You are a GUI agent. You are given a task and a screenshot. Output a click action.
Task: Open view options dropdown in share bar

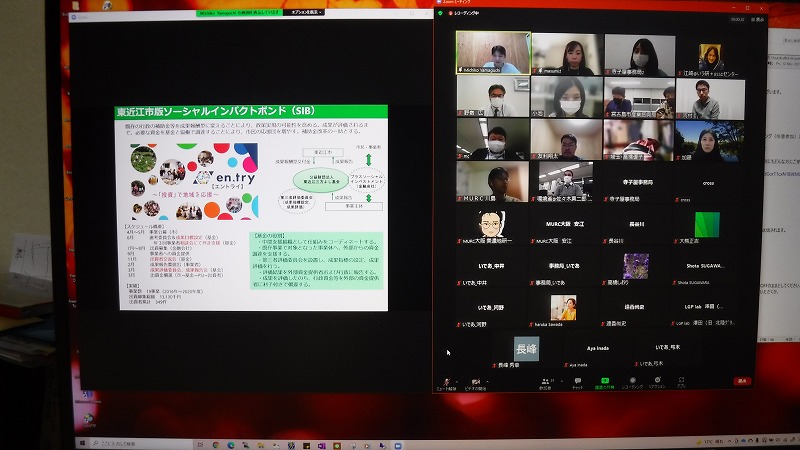(305, 12)
